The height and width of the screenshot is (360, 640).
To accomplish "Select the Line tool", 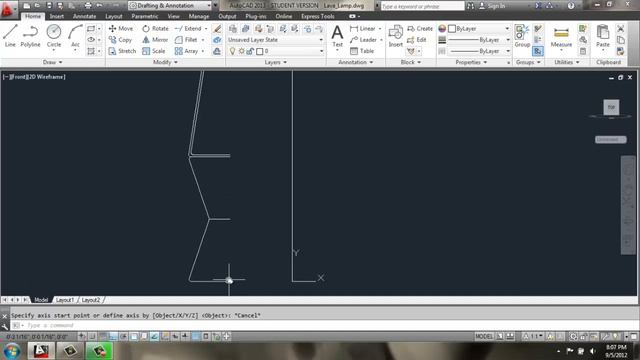I will [x=10, y=36].
